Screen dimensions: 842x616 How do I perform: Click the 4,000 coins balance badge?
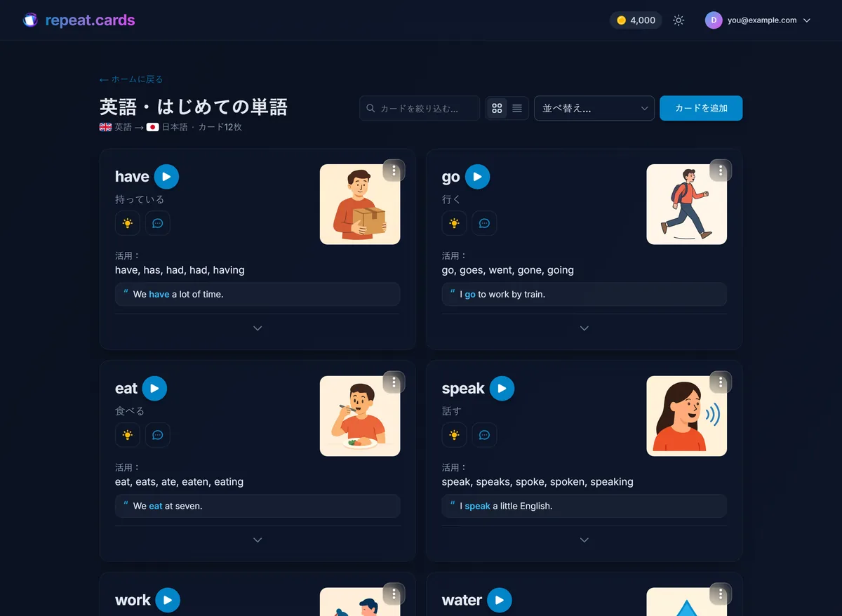point(636,20)
